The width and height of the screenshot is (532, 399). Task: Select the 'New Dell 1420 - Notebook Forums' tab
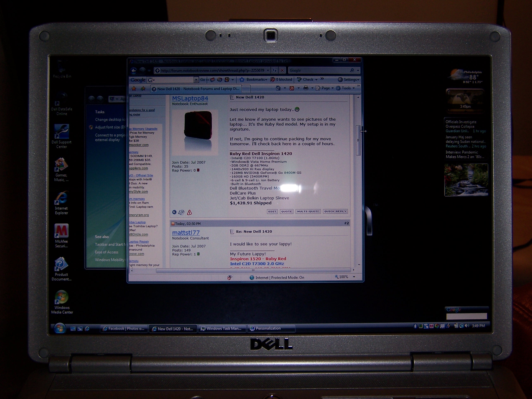click(x=196, y=89)
